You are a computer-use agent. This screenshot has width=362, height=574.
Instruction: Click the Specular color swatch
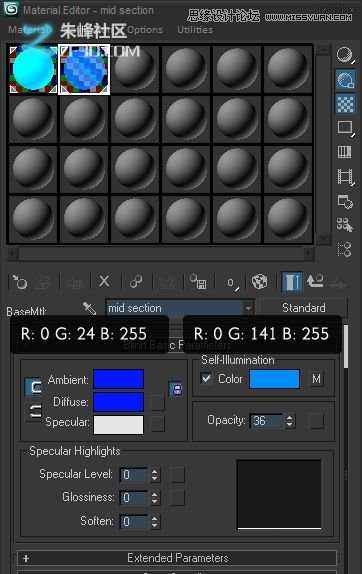tap(119, 425)
